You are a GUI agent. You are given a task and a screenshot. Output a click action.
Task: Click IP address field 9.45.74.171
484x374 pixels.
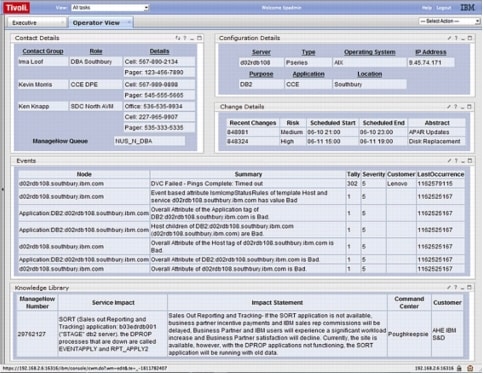[431, 63]
